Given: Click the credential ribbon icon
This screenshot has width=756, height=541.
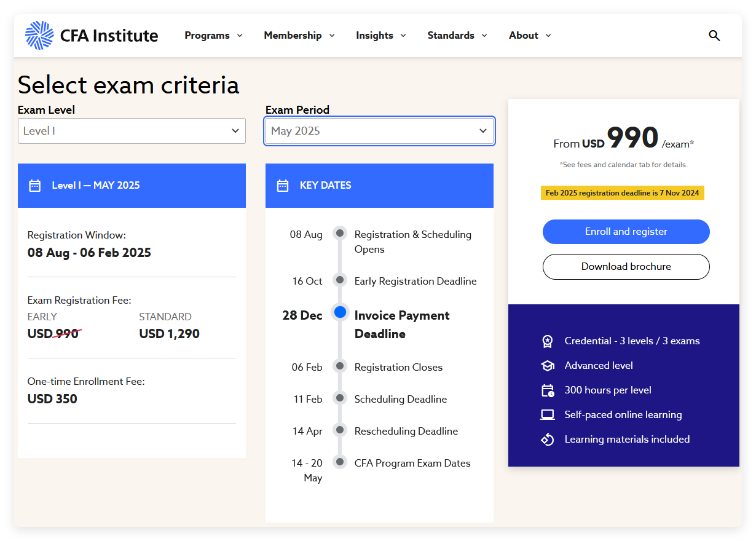Looking at the screenshot, I should click(548, 341).
